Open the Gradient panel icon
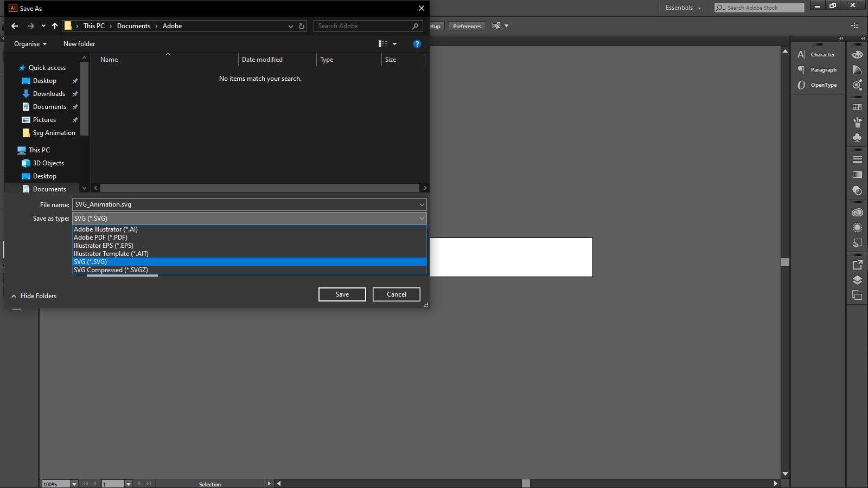The image size is (868, 488). [857, 175]
